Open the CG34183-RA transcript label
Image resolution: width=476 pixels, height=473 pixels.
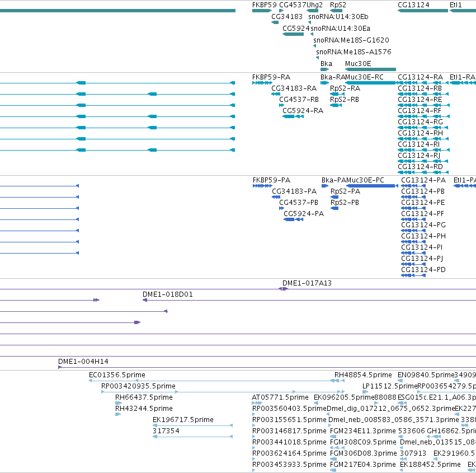(x=294, y=88)
